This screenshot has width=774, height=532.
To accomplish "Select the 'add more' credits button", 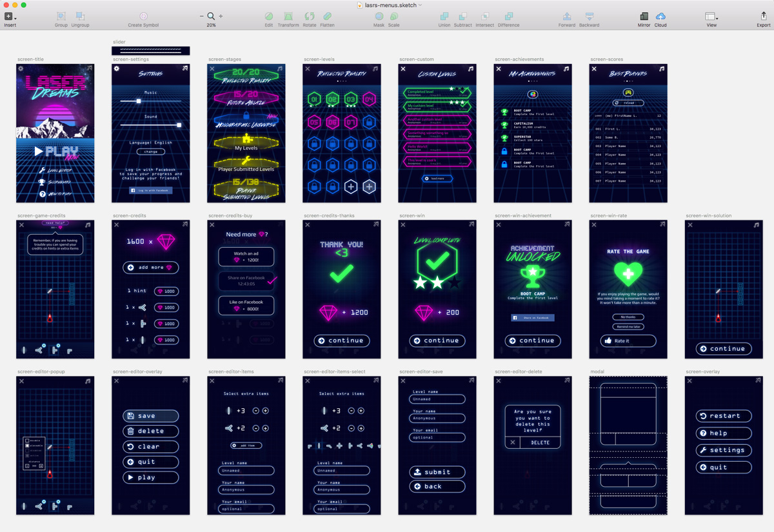I will click(150, 267).
